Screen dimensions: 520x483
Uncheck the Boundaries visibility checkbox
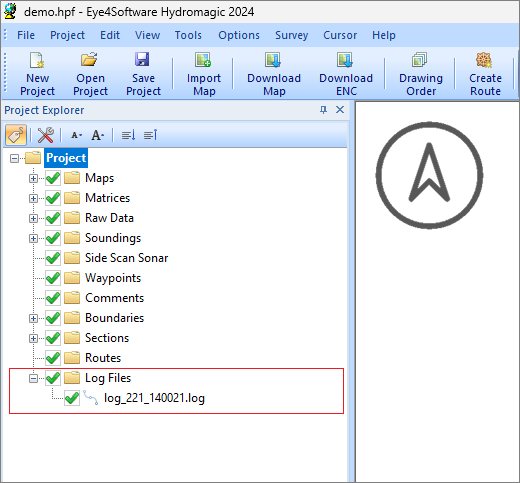pyautogui.click(x=53, y=318)
